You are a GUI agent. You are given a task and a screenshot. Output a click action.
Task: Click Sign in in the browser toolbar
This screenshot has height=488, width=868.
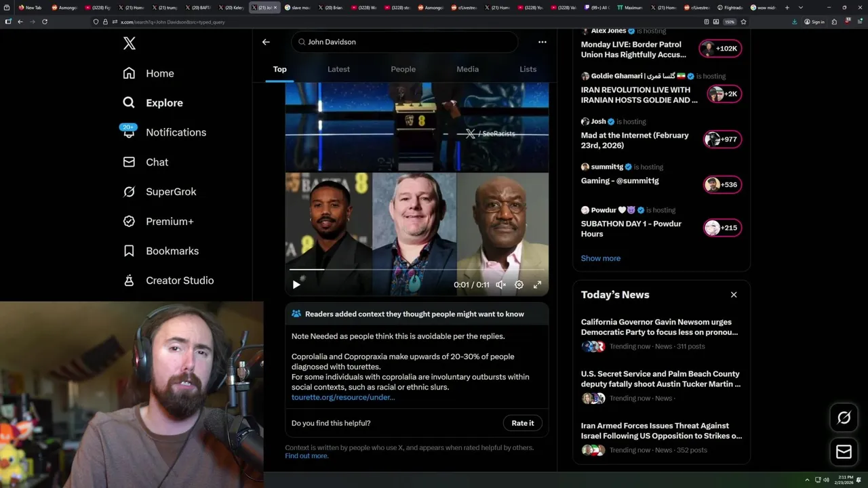coord(814,22)
